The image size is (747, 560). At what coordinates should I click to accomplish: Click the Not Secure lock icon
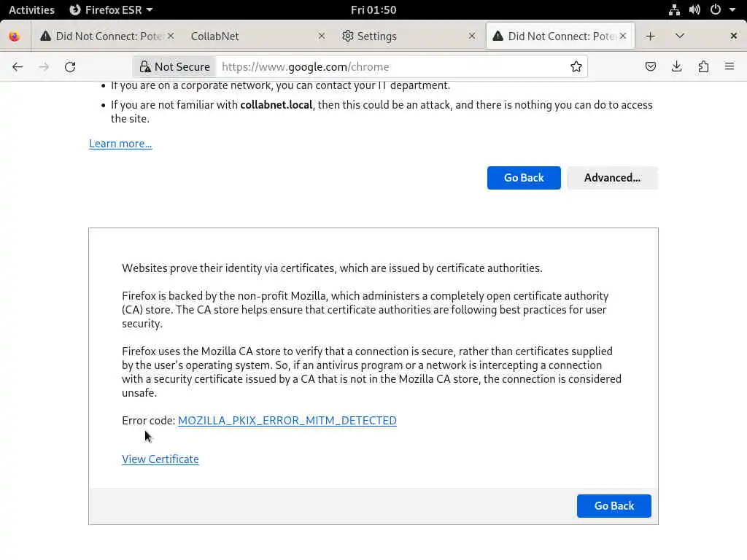click(145, 66)
